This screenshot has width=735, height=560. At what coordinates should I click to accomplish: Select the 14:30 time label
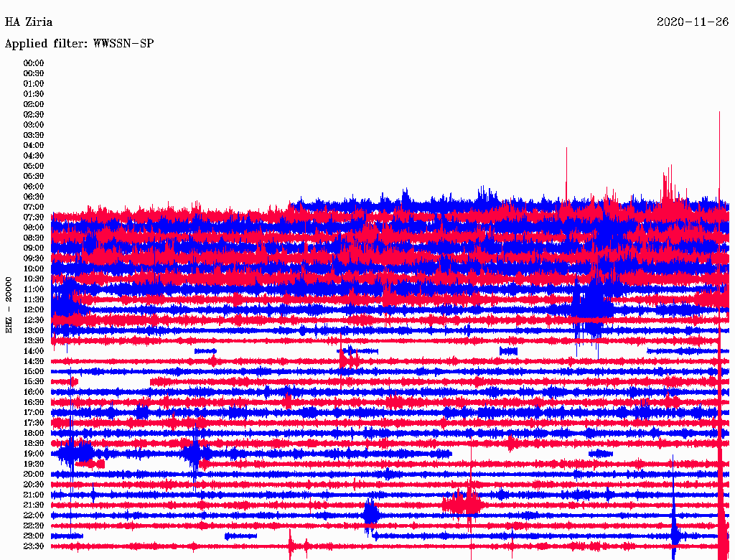coord(34,362)
